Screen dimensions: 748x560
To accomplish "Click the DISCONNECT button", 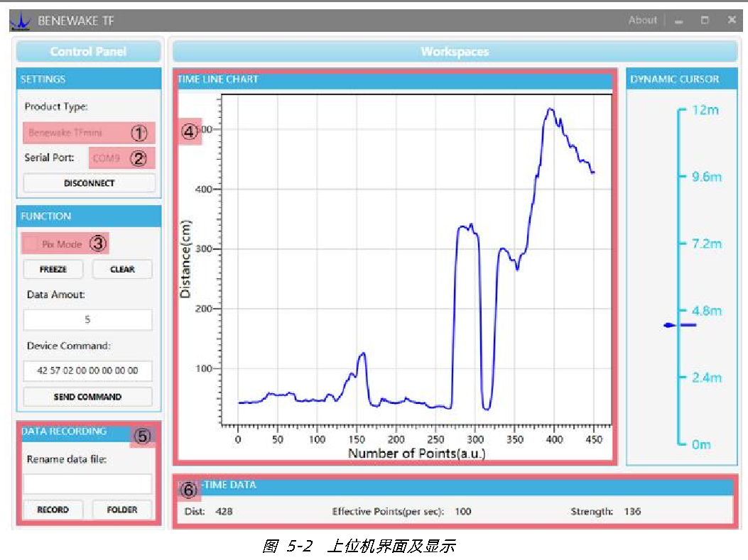I will tap(90, 183).
